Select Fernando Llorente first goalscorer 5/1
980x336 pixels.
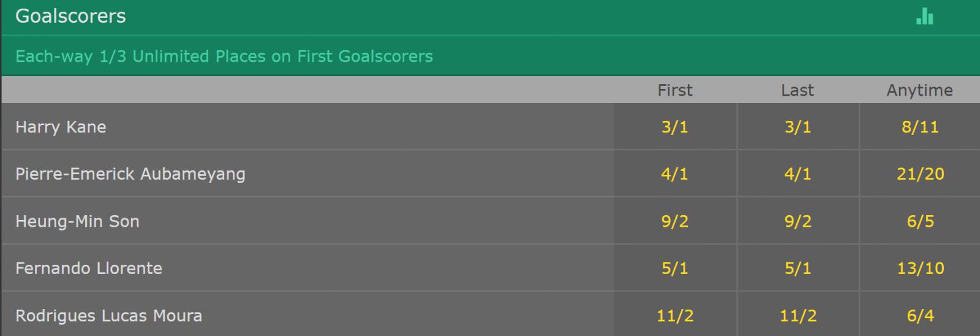coord(675,269)
